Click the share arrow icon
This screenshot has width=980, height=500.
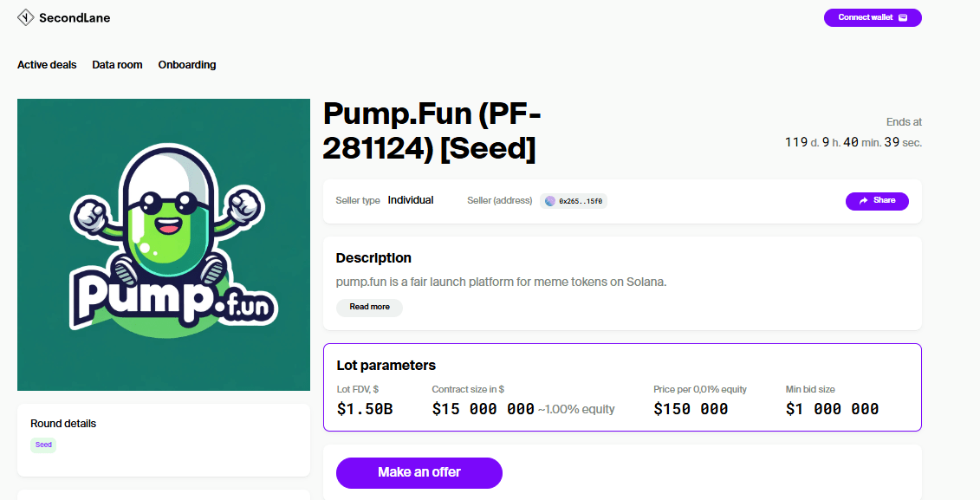(864, 201)
